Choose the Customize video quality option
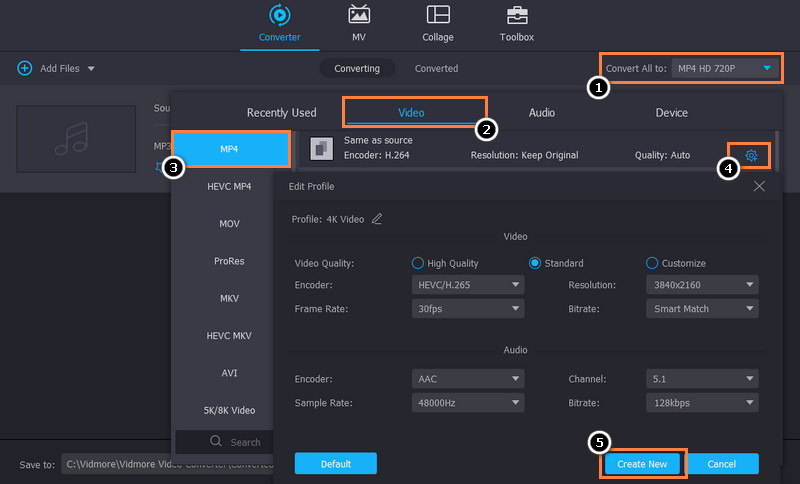800x484 pixels. [652, 263]
